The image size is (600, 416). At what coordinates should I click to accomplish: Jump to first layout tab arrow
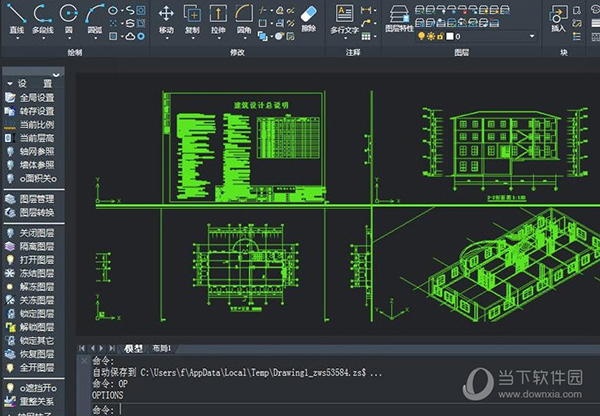point(82,349)
